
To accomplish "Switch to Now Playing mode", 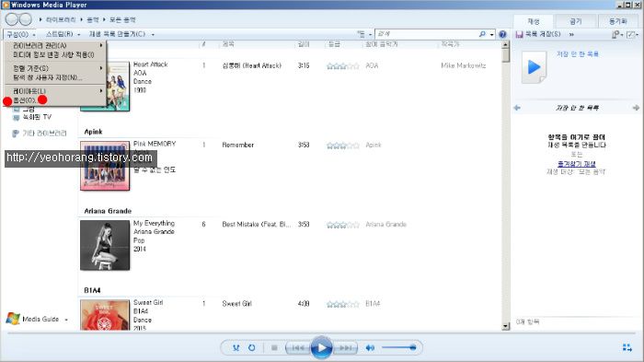I will click(x=627, y=347).
